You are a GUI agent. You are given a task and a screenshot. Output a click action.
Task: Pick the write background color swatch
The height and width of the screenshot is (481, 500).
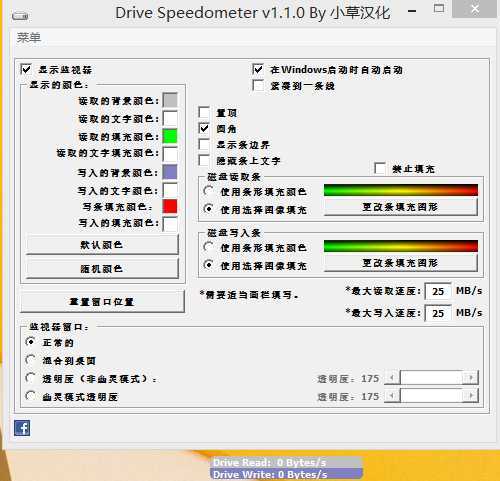(170, 172)
